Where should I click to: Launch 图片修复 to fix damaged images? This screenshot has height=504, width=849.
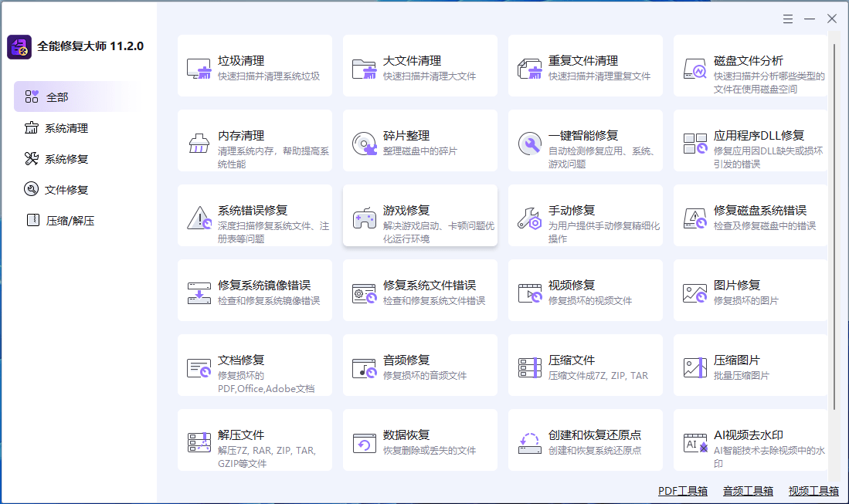pyautogui.click(x=749, y=289)
